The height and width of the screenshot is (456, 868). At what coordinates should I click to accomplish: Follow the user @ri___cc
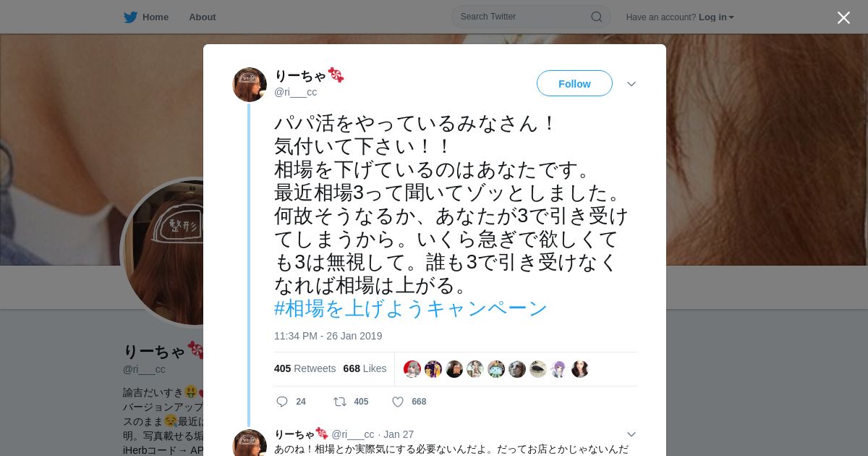pyautogui.click(x=574, y=84)
